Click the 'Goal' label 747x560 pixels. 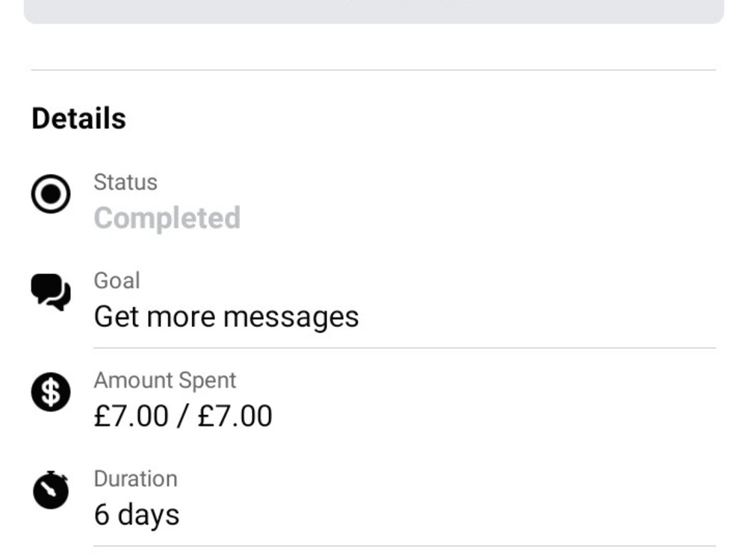click(117, 281)
